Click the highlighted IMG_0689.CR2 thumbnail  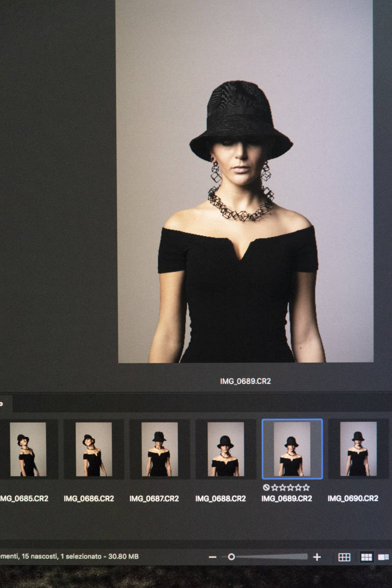[x=292, y=449]
